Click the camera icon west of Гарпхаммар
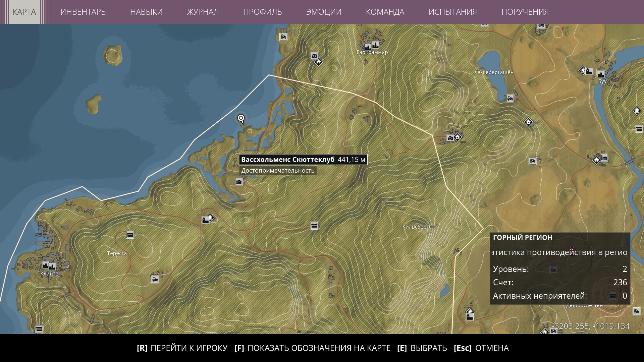This screenshot has height=362, width=644. click(x=314, y=56)
